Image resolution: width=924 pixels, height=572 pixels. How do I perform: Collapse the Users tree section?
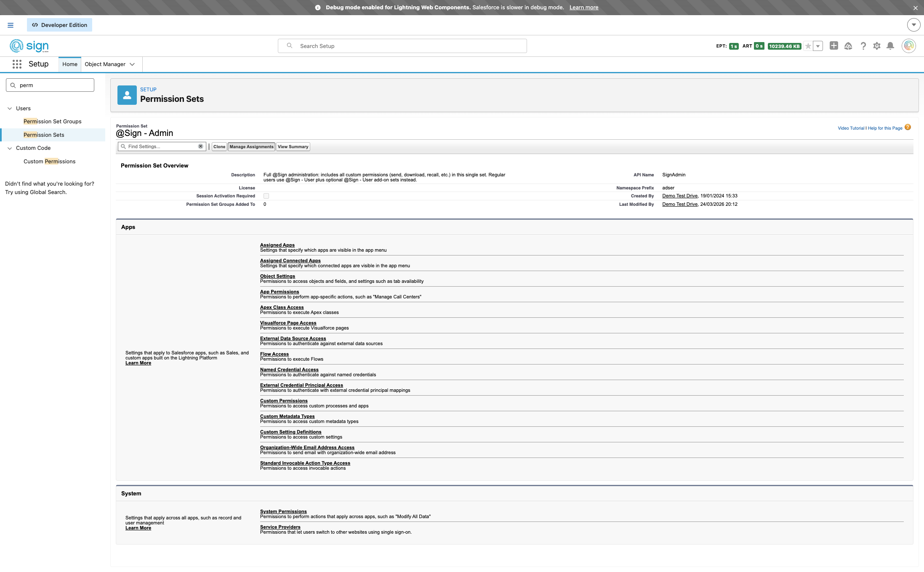coord(10,109)
